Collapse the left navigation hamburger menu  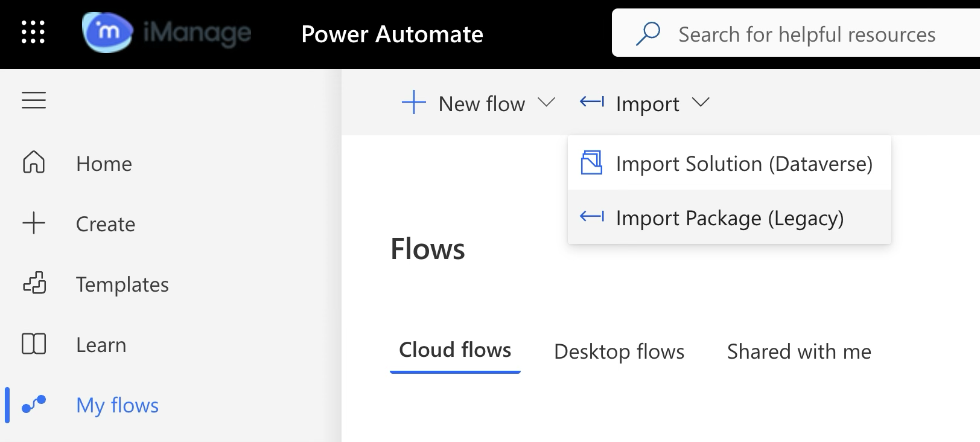34,100
